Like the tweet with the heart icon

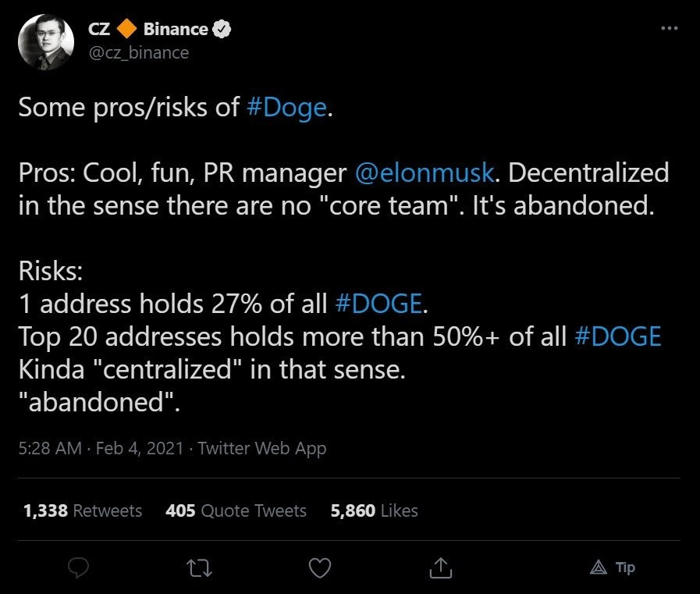(x=320, y=568)
